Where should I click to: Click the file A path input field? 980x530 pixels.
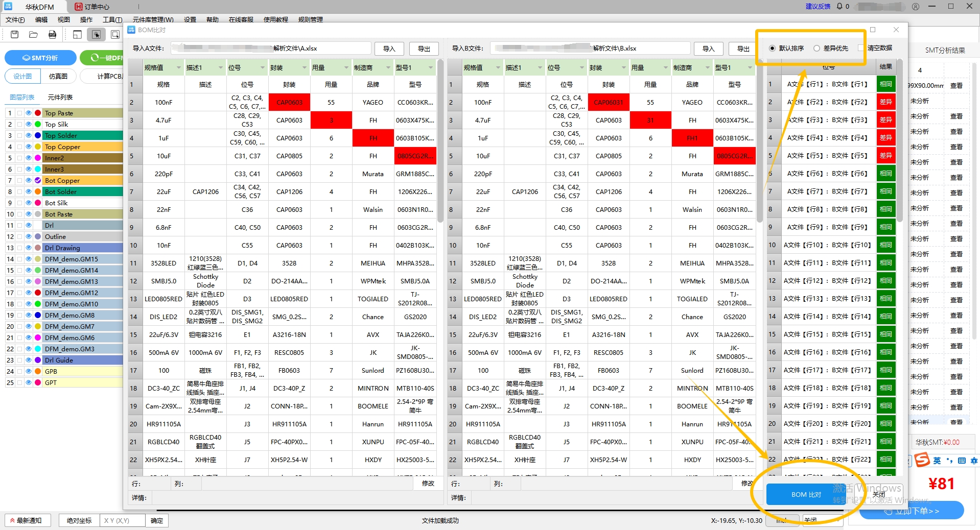pyautogui.click(x=271, y=49)
